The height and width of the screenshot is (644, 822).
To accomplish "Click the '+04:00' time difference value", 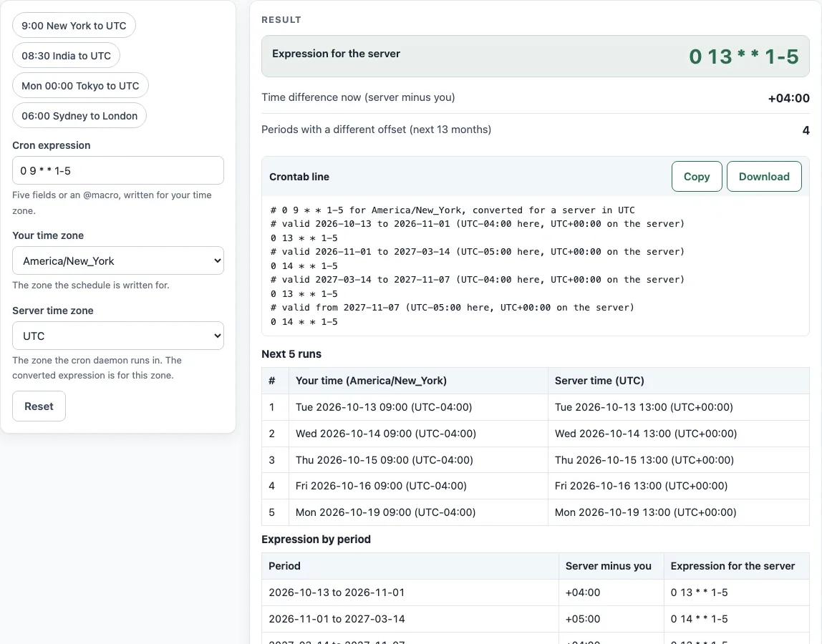I will [788, 98].
